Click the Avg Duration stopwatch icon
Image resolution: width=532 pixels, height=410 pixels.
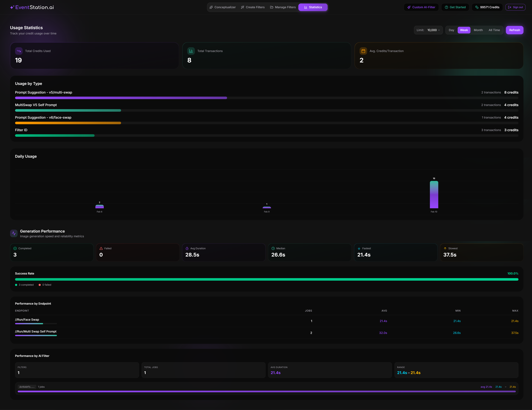point(187,248)
